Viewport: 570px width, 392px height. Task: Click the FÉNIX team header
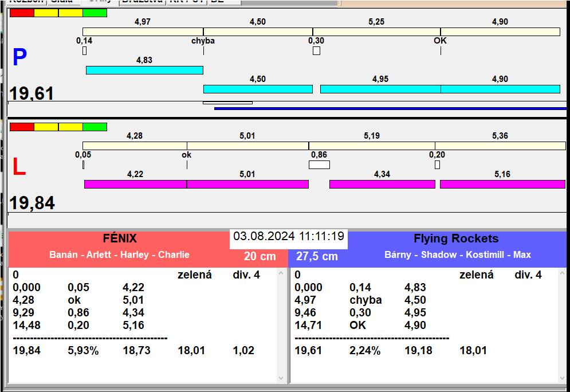[119, 238]
